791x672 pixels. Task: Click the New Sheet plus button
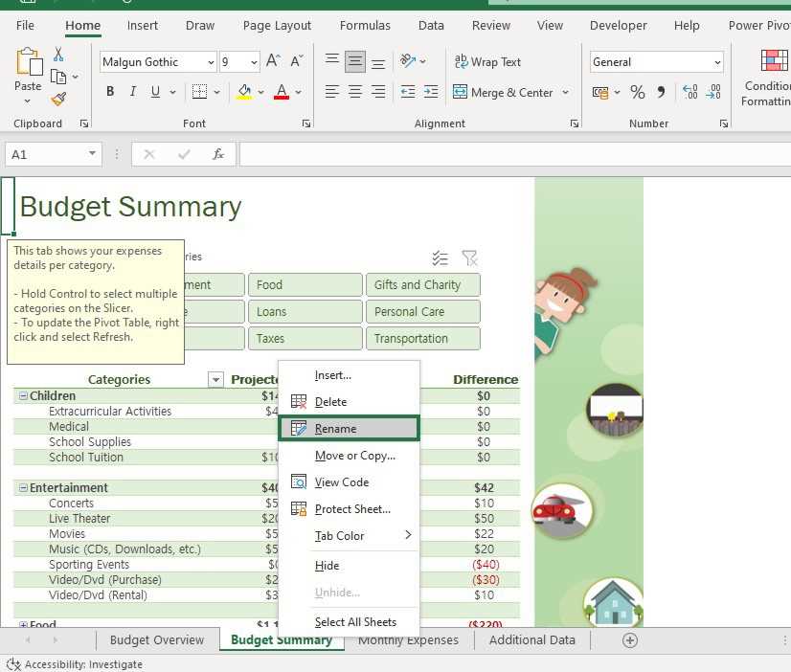630,640
